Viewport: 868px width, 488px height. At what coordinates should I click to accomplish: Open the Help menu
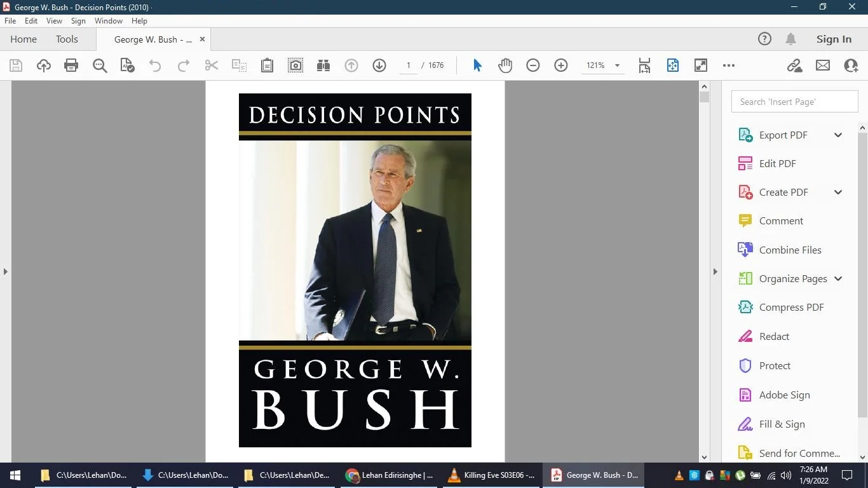pos(139,21)
